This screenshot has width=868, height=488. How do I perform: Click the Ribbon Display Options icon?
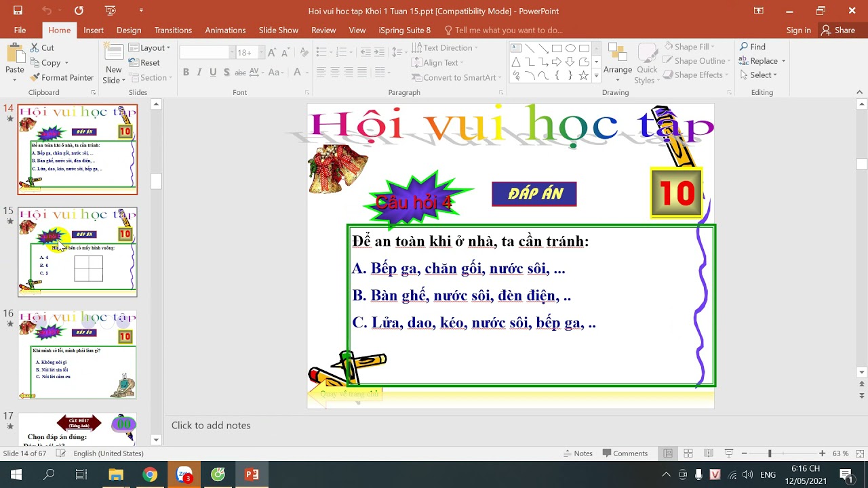(x=758, y=10)
